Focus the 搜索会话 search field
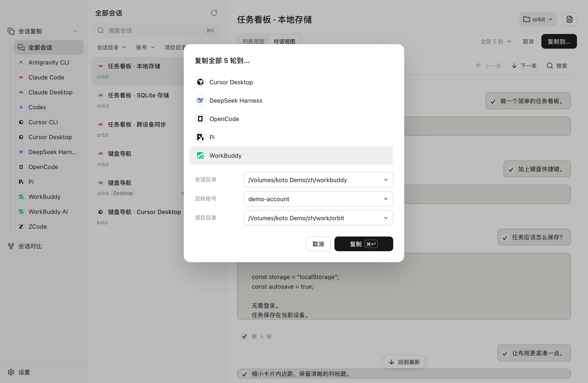588x383 pixels. (156, 30)
